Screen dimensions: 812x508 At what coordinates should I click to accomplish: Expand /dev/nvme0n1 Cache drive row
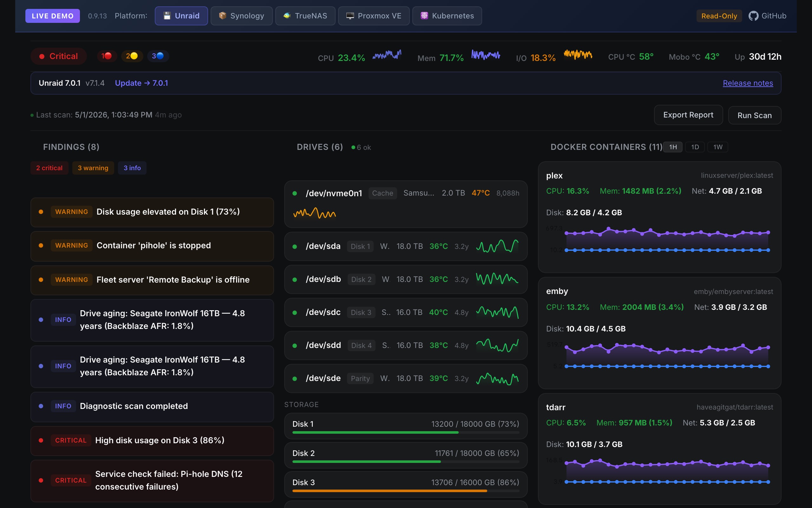pyautogui.click(x=406, y=204)
